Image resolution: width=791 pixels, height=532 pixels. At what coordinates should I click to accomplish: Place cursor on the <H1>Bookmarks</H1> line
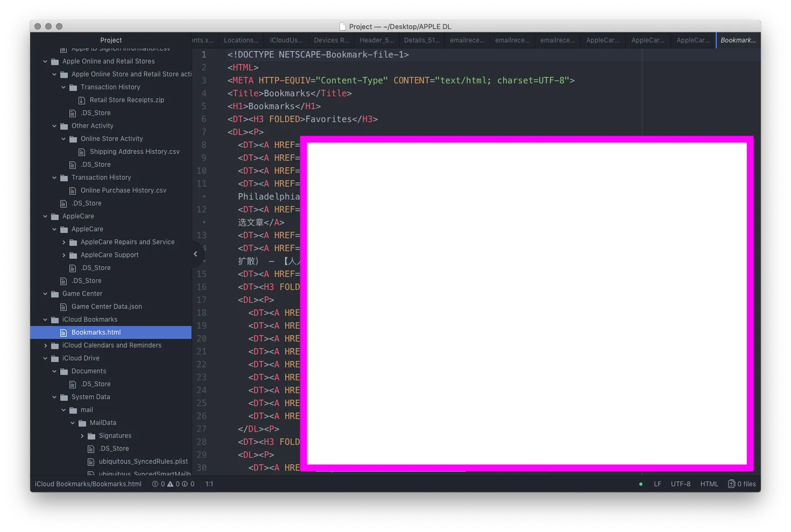tap(274, 107)
